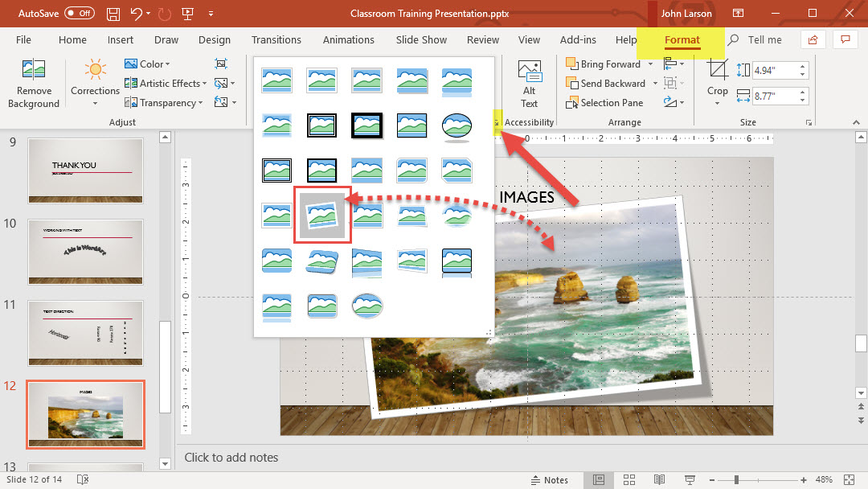Select the Rotated White picture style
Image resolution: width=868 pixels, height=489 pixels.
click(323, 214)
